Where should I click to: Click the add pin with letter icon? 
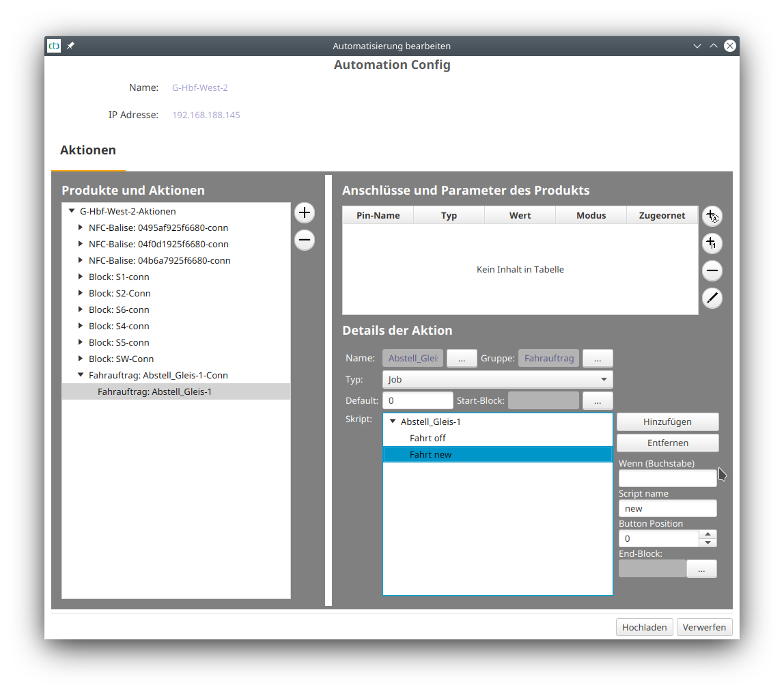(x=712, y=217)
